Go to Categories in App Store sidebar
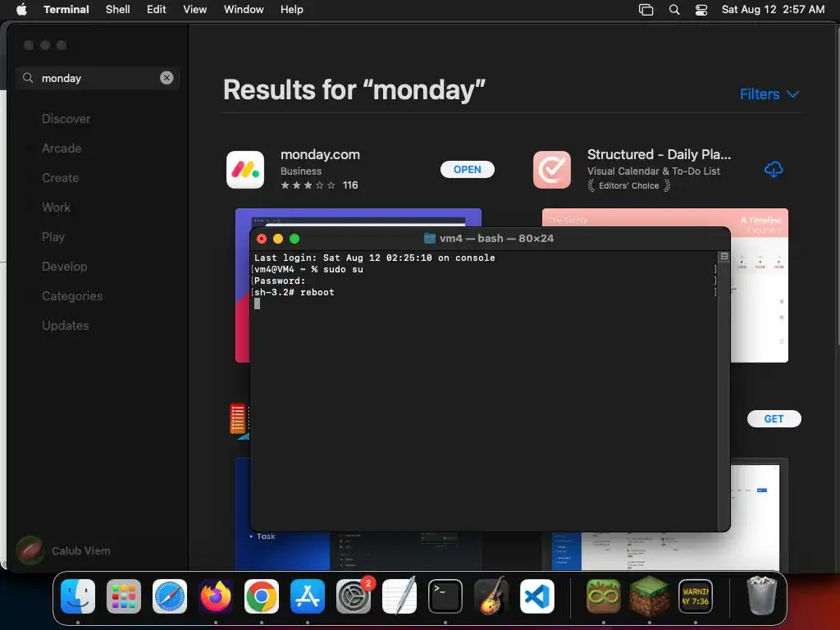Screen dimensions: 840x630 tap(72, 295)
